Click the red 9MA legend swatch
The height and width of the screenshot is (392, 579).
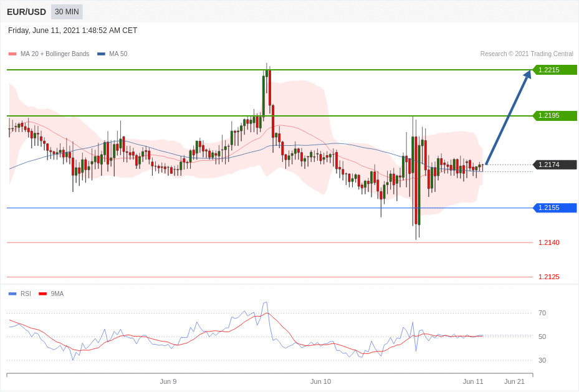coord(42,294)
